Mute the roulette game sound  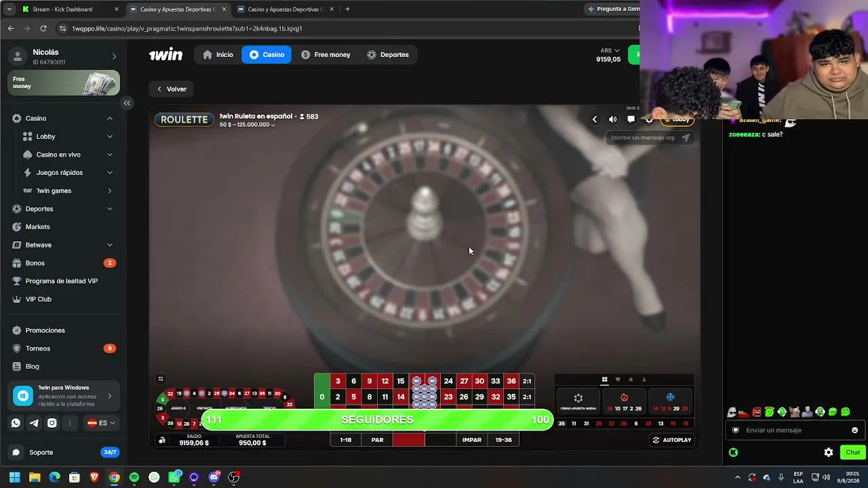point(613,119)
